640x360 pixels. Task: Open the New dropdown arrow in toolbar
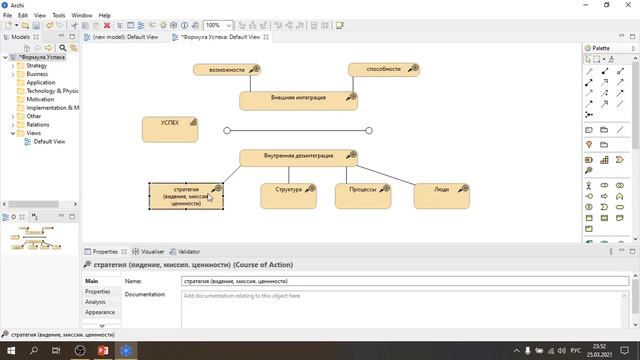[x=16, y=25]
